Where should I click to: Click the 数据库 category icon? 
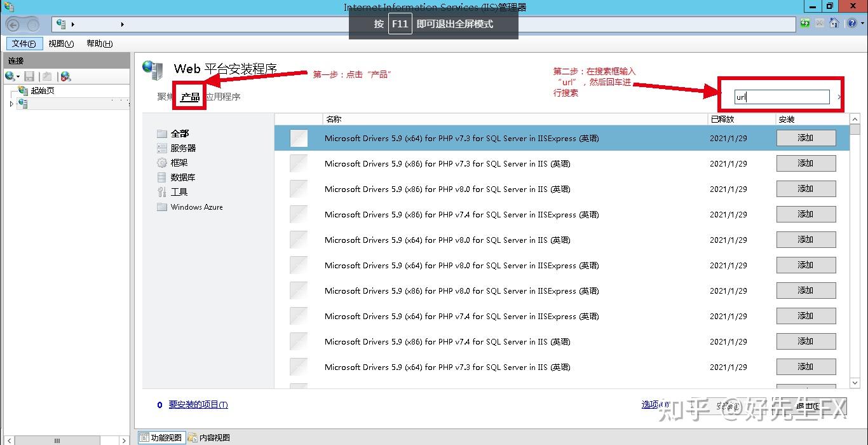click(162, 177)
